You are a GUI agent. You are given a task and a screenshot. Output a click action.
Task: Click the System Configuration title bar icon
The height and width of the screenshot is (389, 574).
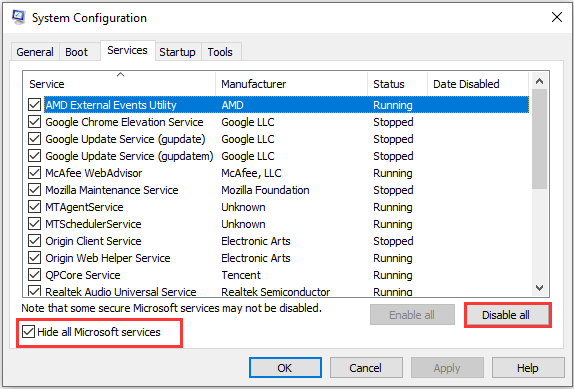click(x=18, y=17)
